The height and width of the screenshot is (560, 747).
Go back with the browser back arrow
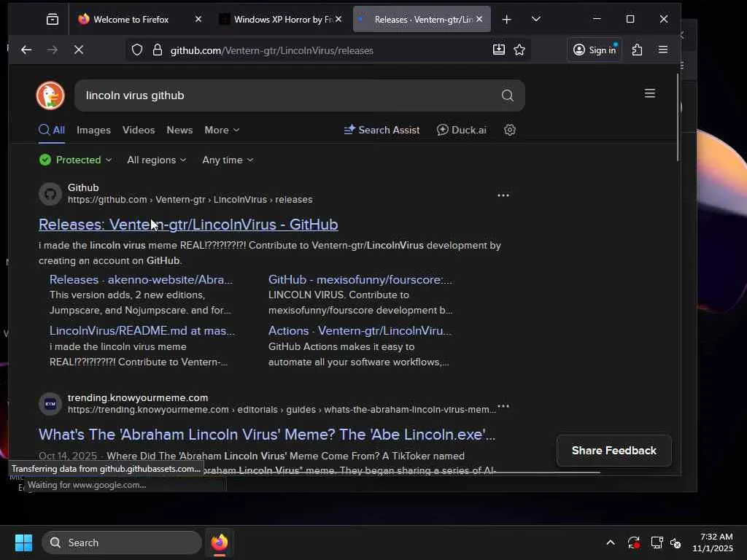point(26,50)
